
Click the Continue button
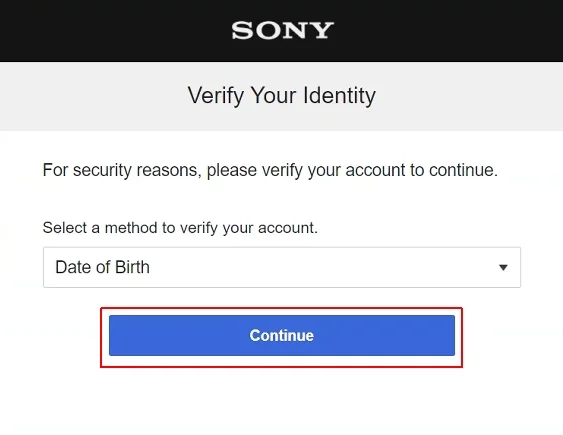click(282, 336)
